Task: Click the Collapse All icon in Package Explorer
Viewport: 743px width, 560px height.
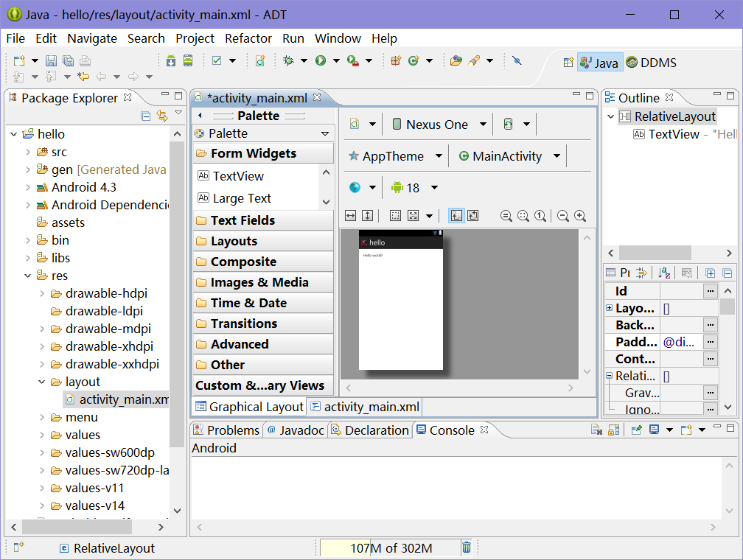Action: tap(146, 116)
